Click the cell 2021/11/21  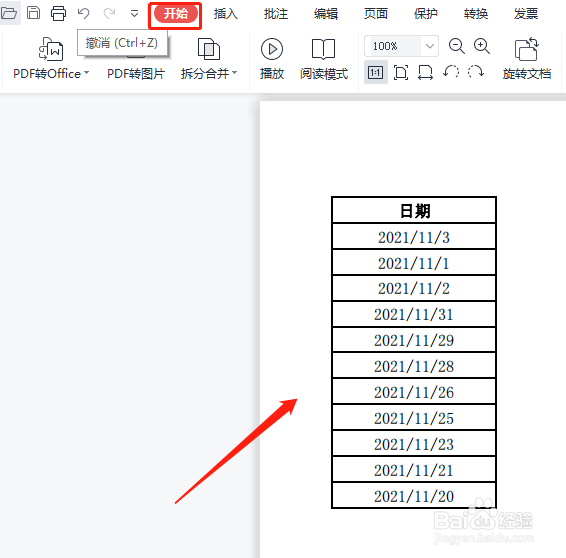tap(414, 470)
